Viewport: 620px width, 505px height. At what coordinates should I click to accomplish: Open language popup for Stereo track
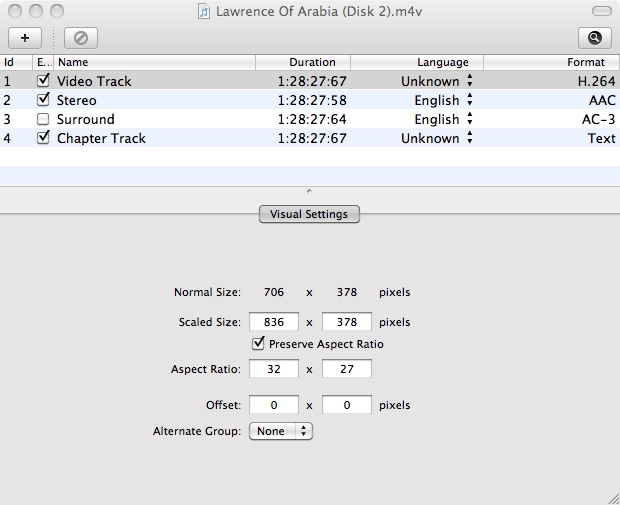click(469, 100)
